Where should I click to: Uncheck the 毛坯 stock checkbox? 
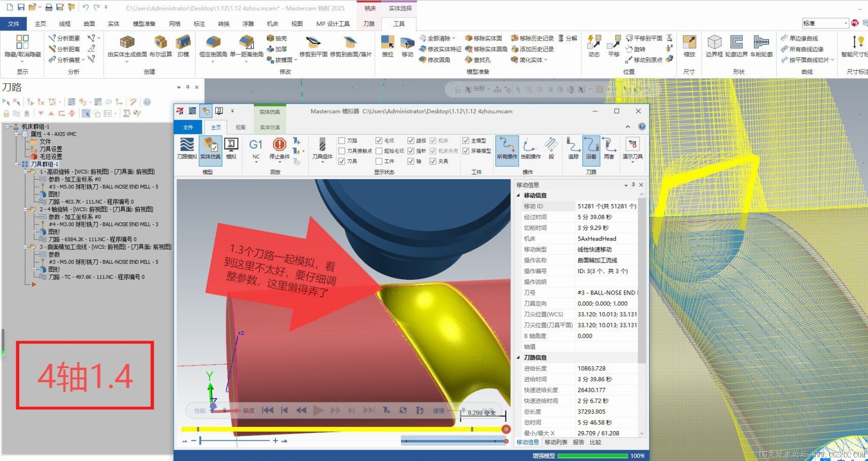(379, 141)
